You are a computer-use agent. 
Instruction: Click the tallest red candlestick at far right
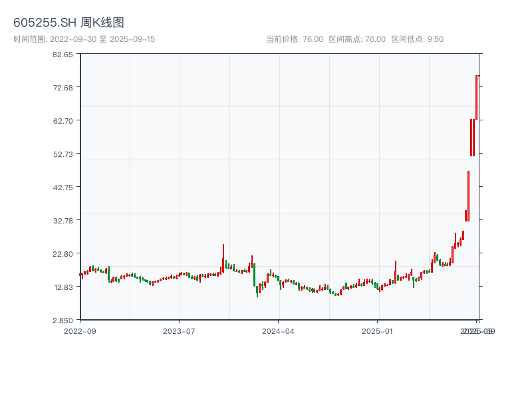[x=476, y=97]
